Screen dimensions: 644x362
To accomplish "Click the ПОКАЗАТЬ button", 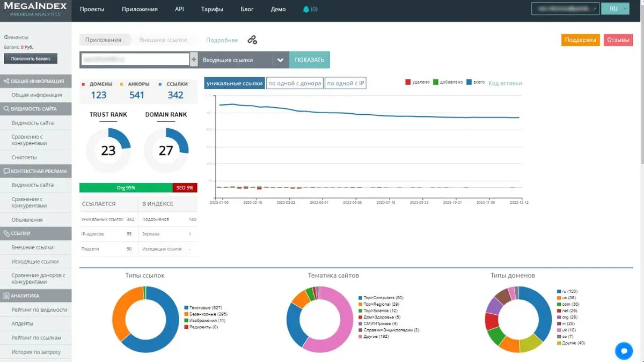I will coord(310,60).
